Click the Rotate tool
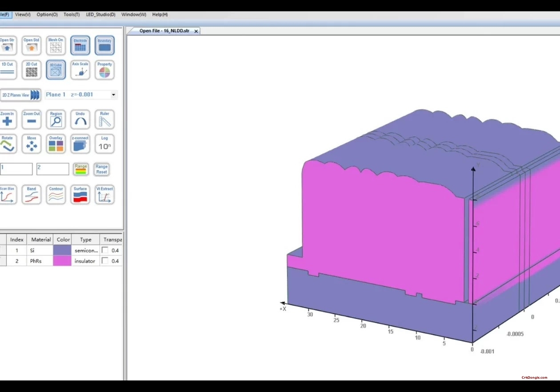560x392 pixels. tap(7, 144)
